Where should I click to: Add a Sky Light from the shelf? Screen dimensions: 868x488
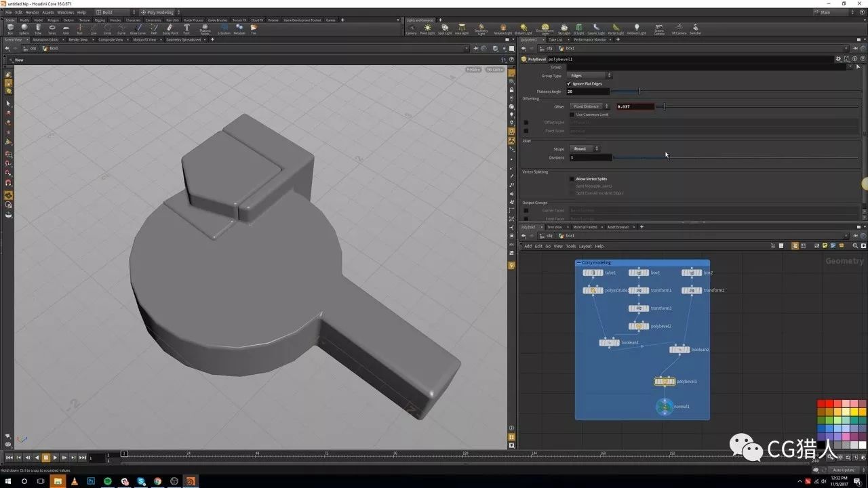pyautogui.click(x=564, y=29)
